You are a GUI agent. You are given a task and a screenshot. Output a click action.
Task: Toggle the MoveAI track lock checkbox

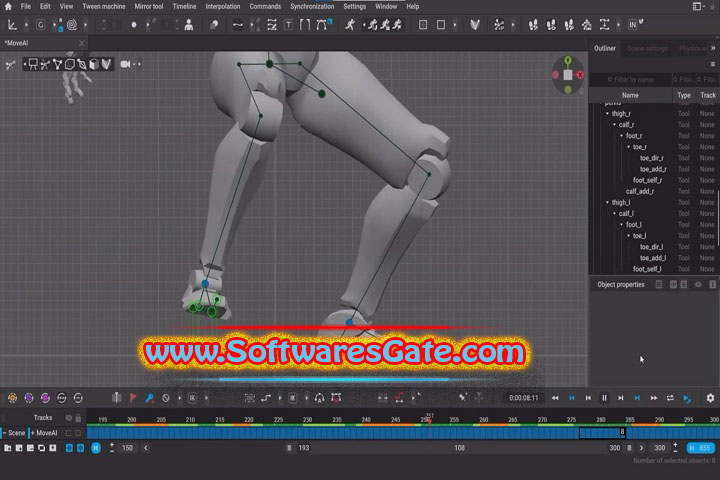pos(78,433)
